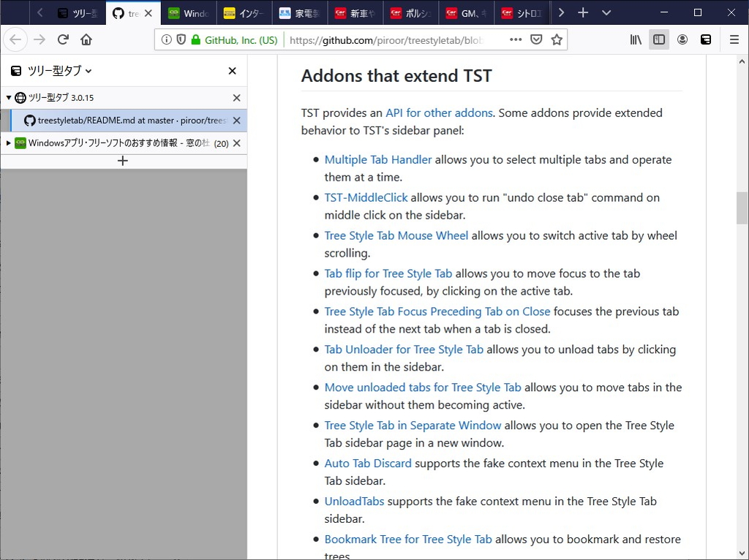Viewport: 749px width, 560px height.
Task: Open Move unloaded tabs link
Action: [x=423, y=387]
